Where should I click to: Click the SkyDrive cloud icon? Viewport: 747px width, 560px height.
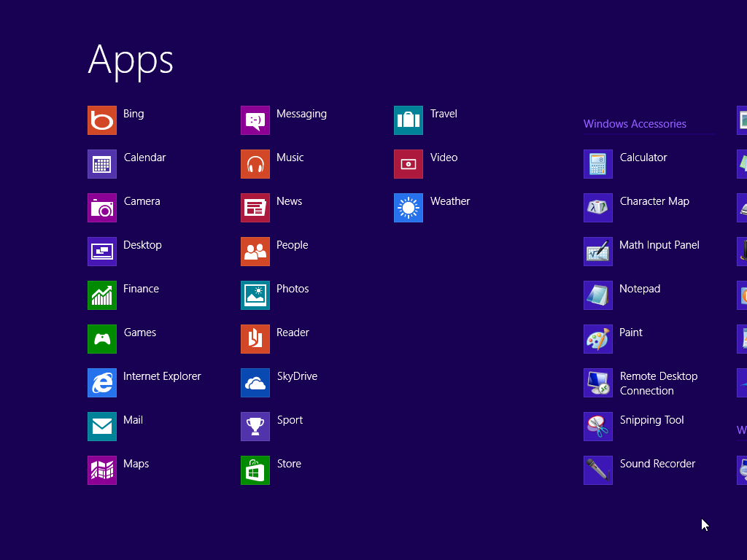point(255,383)
